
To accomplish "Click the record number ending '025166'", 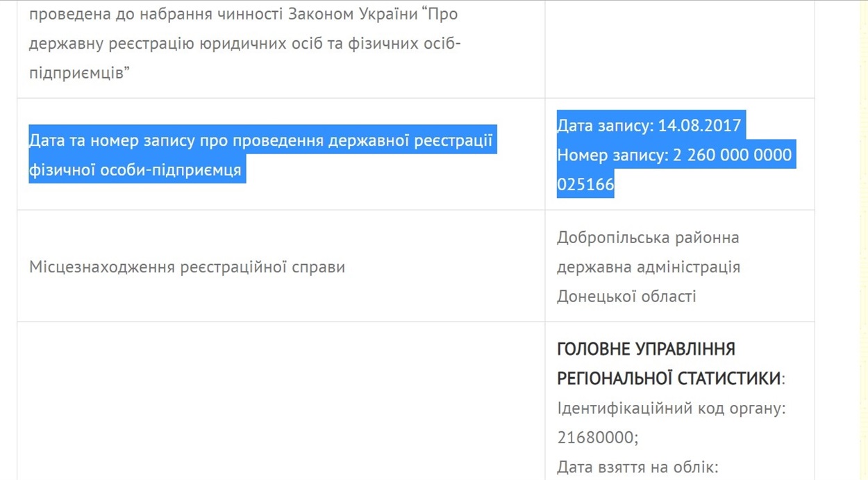I will pos(585,184).
